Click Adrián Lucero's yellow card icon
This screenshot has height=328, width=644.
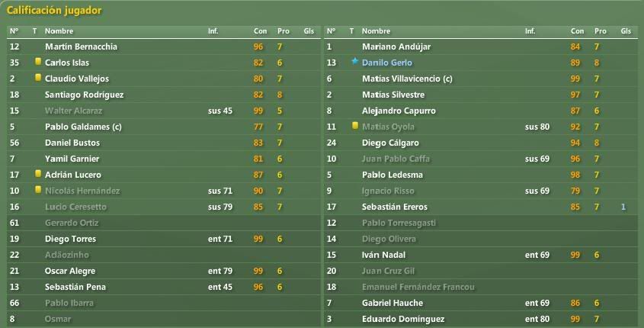pos(38,174)
